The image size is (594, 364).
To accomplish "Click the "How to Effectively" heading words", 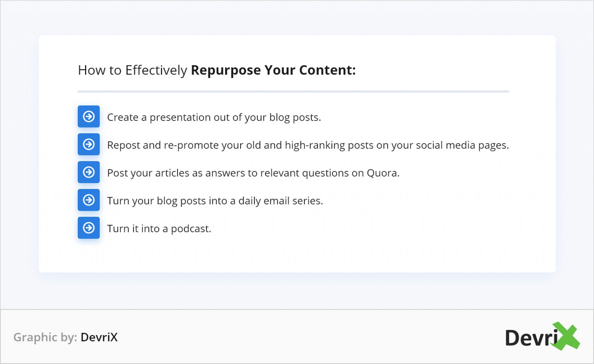I will 132,70.
